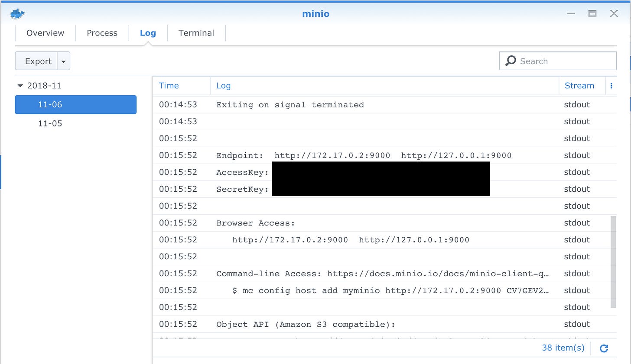Screen dimensions: 631x364
Task: Select the 'Command-line Access' log row
Action: point(385,274)
